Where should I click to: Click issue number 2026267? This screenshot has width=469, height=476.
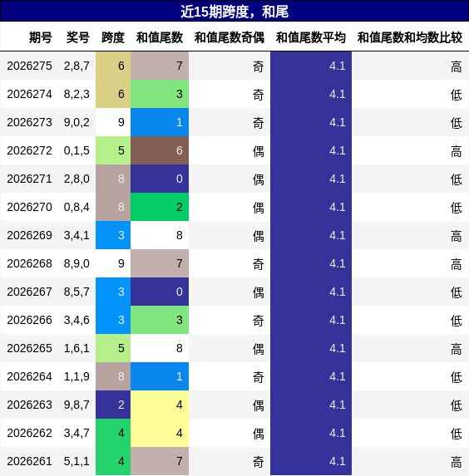coord(29,292)
